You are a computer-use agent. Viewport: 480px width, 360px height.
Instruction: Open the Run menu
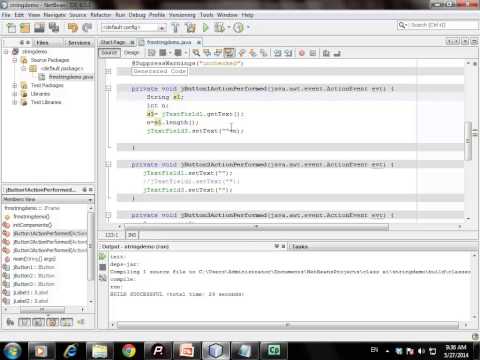[120, 15]
